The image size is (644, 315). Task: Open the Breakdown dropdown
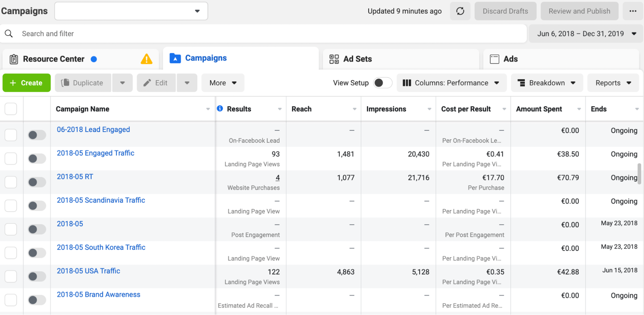click(547, 83)
